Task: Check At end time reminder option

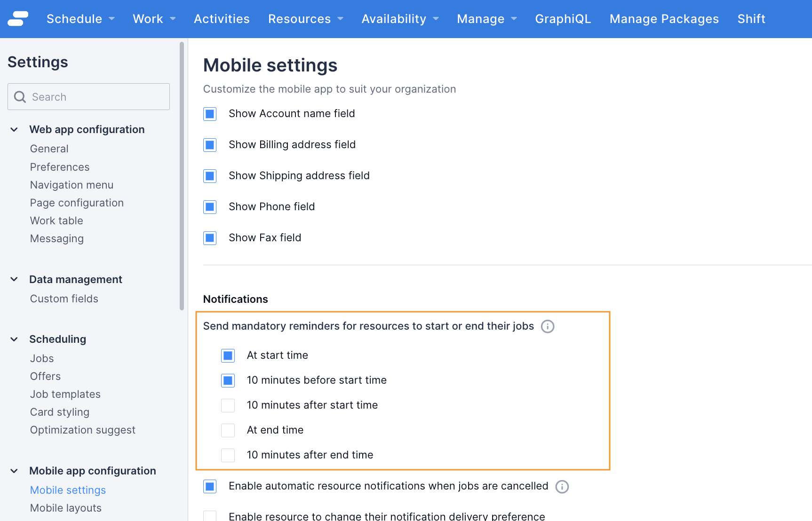Action: coord(228,430)
